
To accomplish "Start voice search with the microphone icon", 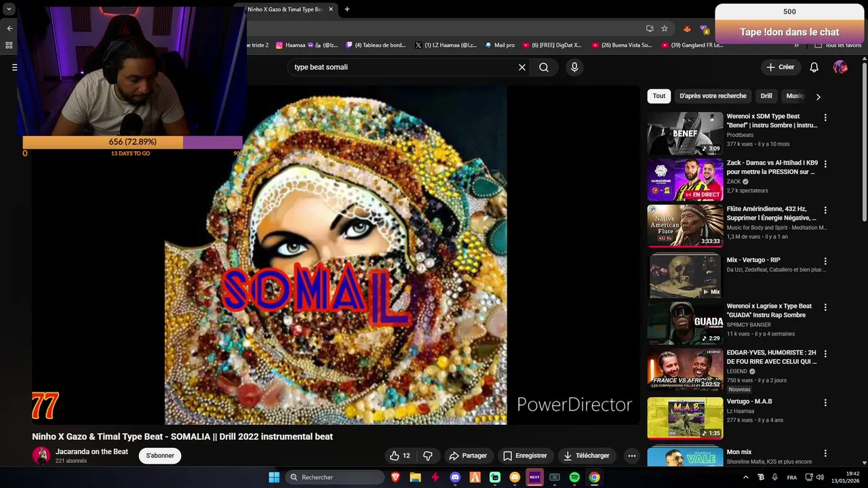I will coord(574,67).
